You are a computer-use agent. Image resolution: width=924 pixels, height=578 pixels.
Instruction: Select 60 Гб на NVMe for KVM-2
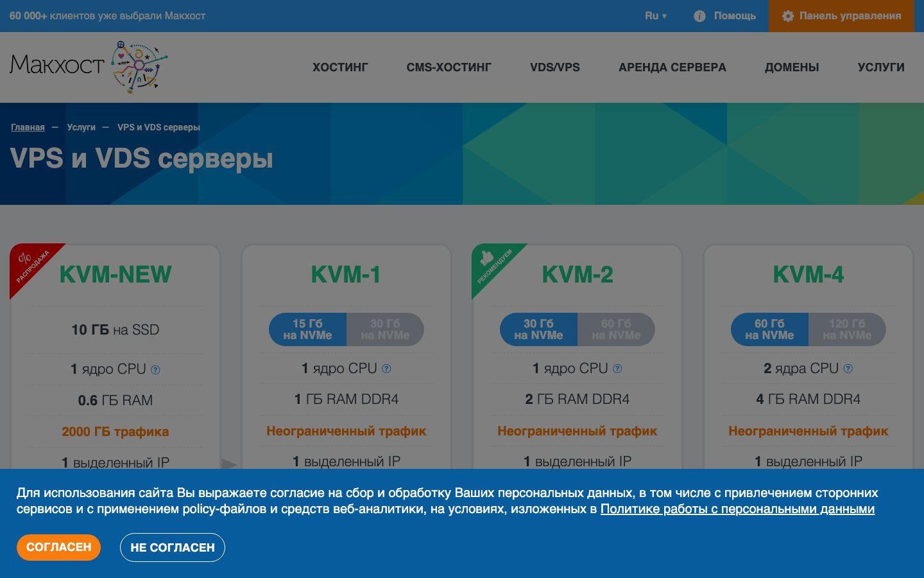(616, 329)
